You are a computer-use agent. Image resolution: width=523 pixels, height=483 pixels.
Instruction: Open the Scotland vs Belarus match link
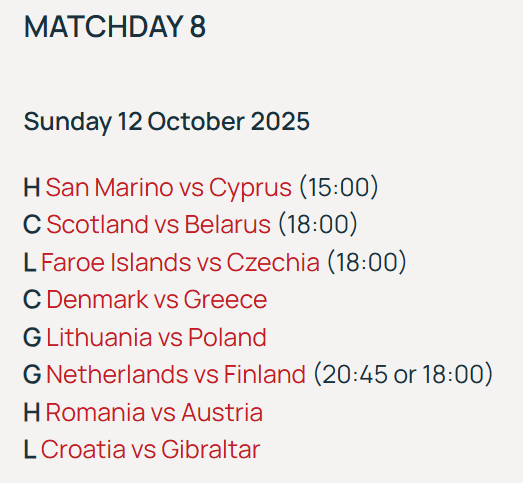[x=158, y=224]
